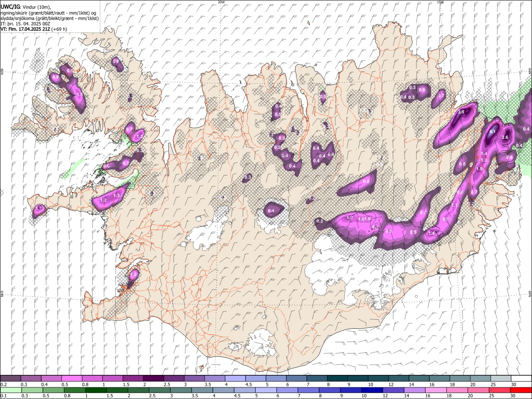Pick the dark purple 0.2 swatch in snow scale
Image resolution: width=532 pixels, height=399 pixels.
coord(10,379)
